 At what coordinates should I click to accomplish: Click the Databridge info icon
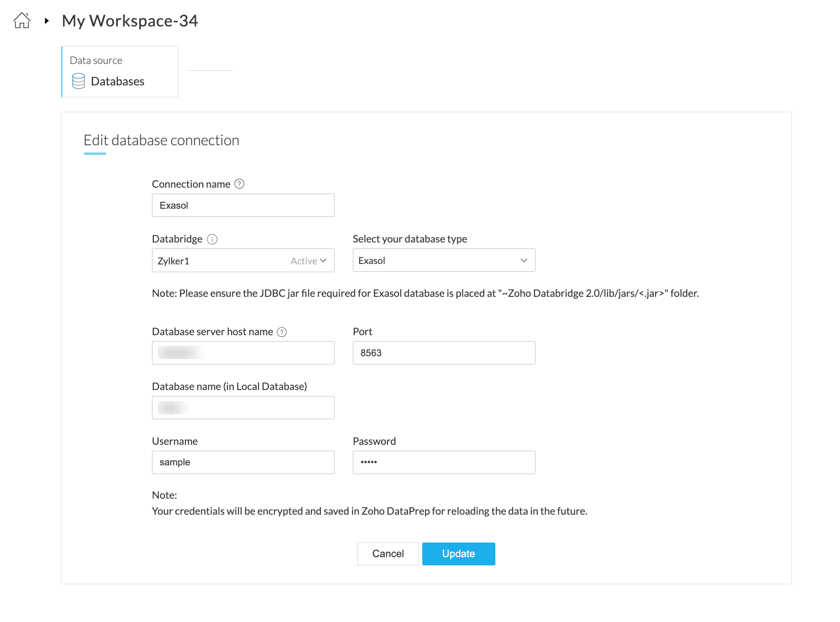212,239
